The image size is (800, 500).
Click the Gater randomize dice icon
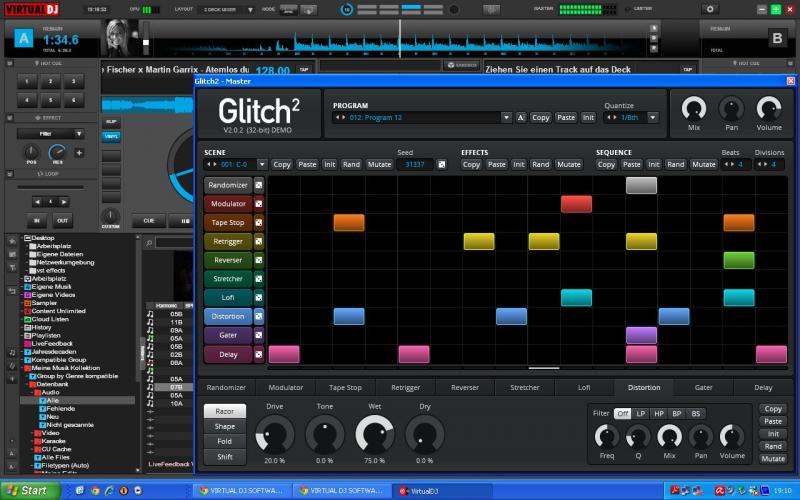(259, 335)
